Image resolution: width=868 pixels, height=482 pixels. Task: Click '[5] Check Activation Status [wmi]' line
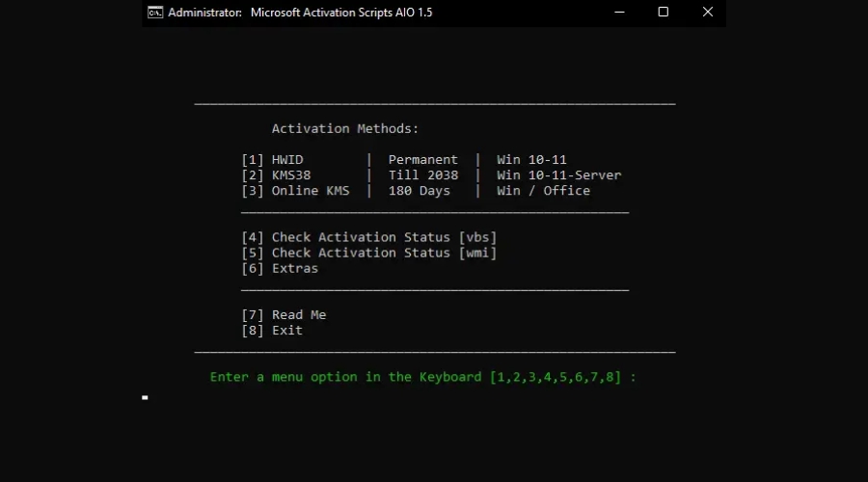(x=369, y=253)
